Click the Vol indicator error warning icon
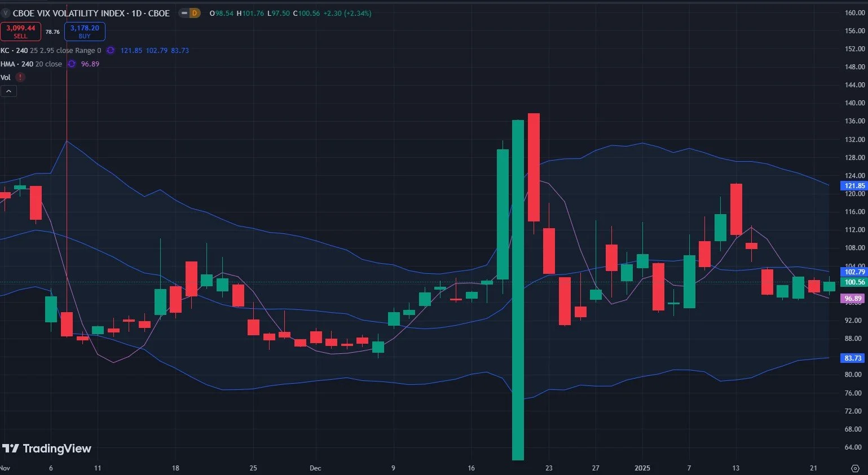 pos(20,77)
